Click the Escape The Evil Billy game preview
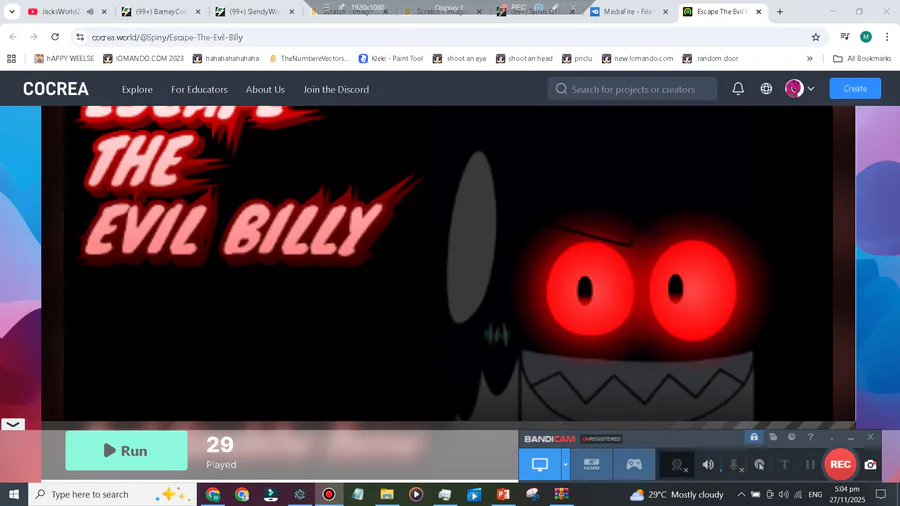Screen dimensions: 900x506 coord(448,264)
